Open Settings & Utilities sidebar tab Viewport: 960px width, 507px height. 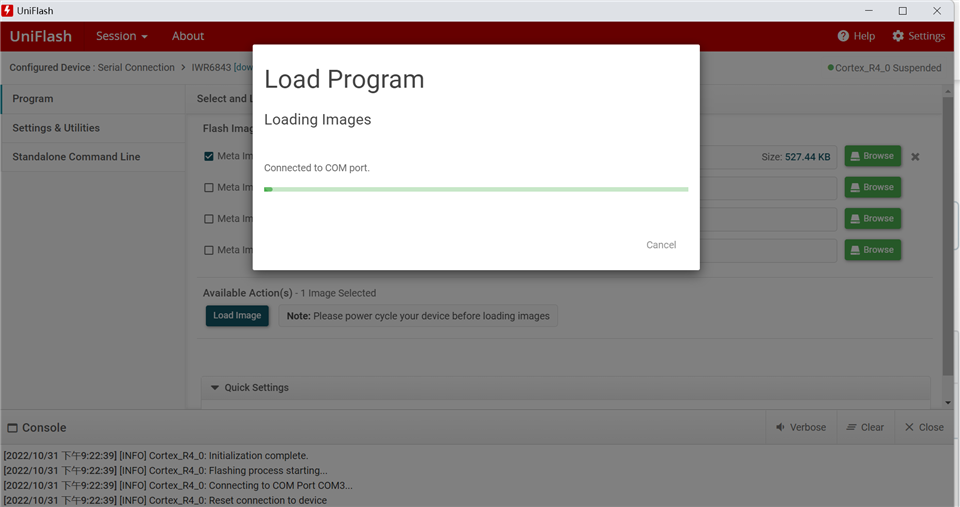click(93, 128)
